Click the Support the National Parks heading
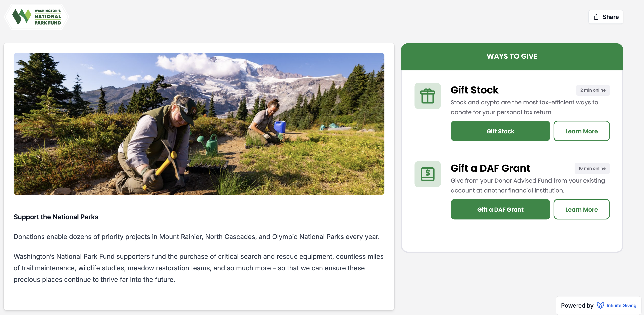644x315 pixels. tap(56, 217)
